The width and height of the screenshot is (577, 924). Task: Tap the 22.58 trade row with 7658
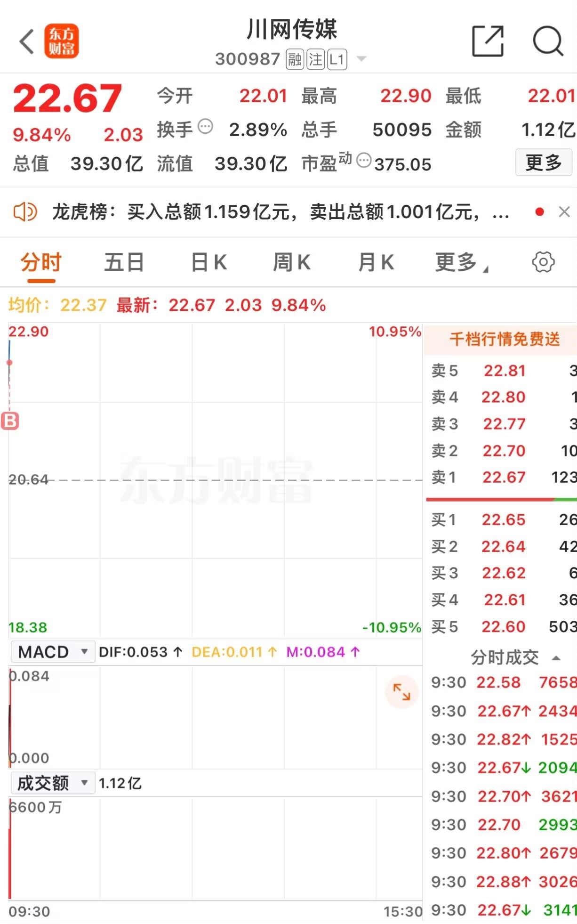pyautogui.click(x=504, y=682)
